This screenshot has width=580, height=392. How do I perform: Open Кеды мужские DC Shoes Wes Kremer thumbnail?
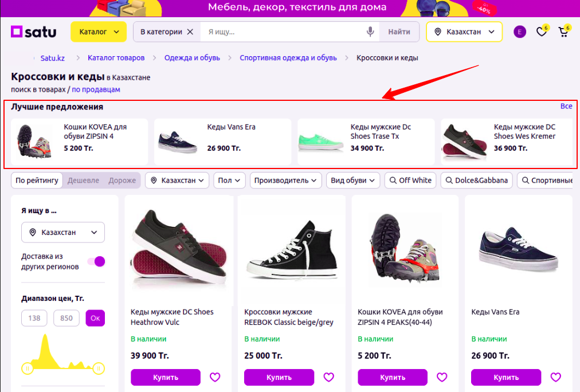tap(465, 142)
